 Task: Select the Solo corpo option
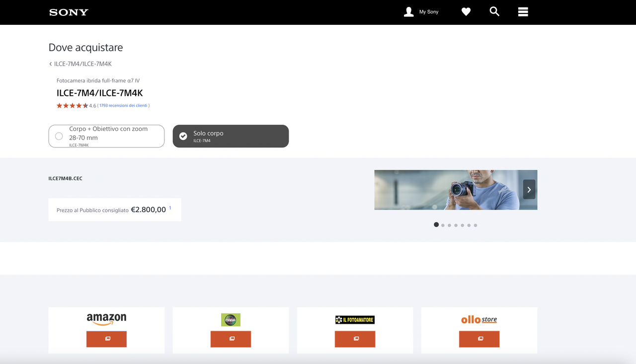(x=231, y=136)
